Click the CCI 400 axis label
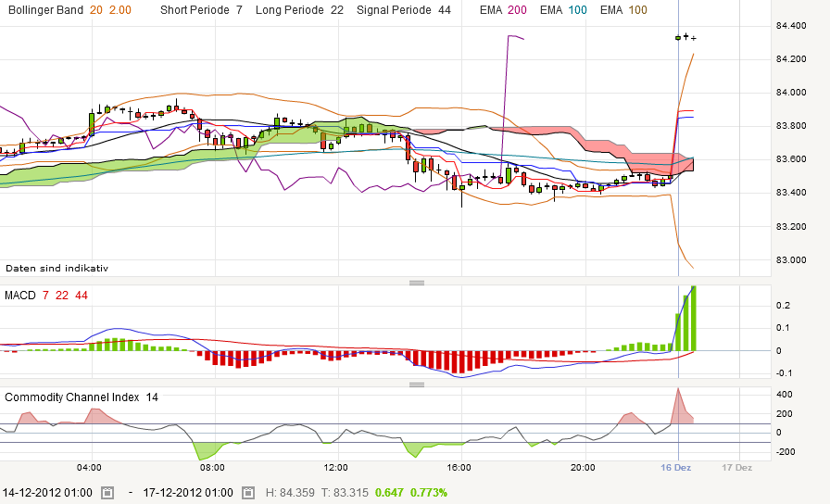 point(785,395)
